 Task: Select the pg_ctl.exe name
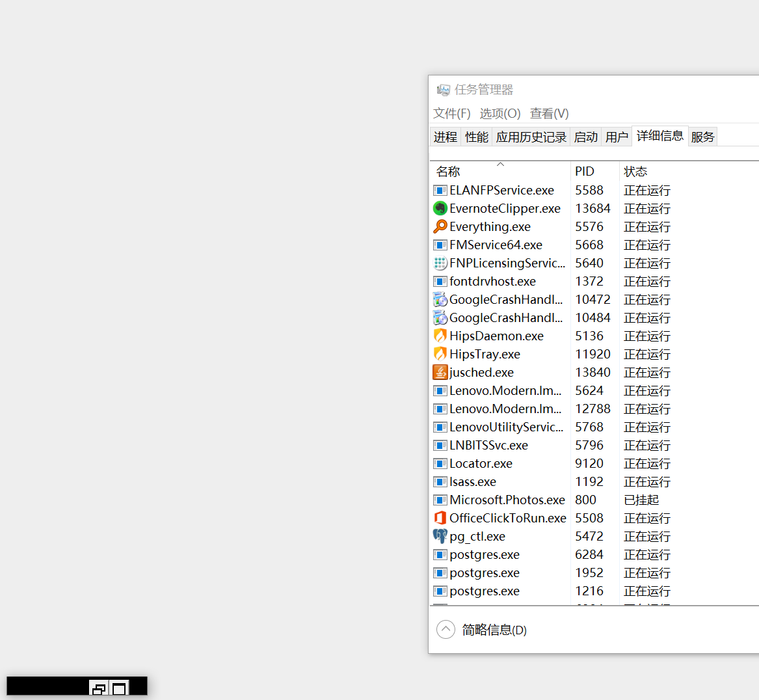coord(477,536)
